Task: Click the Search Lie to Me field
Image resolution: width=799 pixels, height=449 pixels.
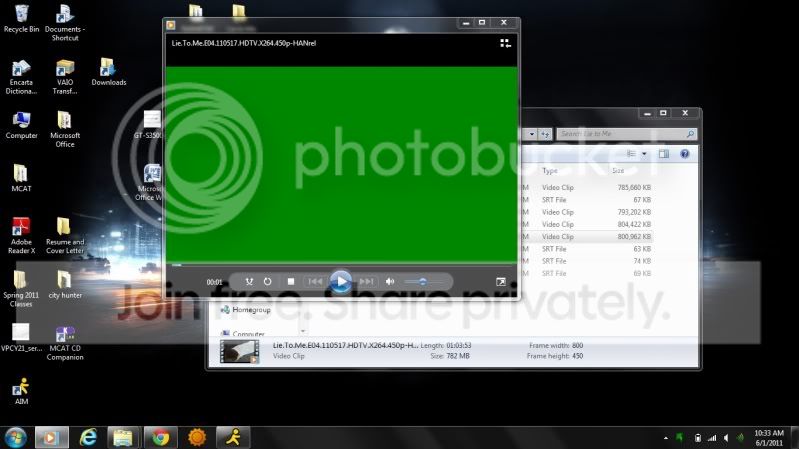Action: (x=626, y=134)
